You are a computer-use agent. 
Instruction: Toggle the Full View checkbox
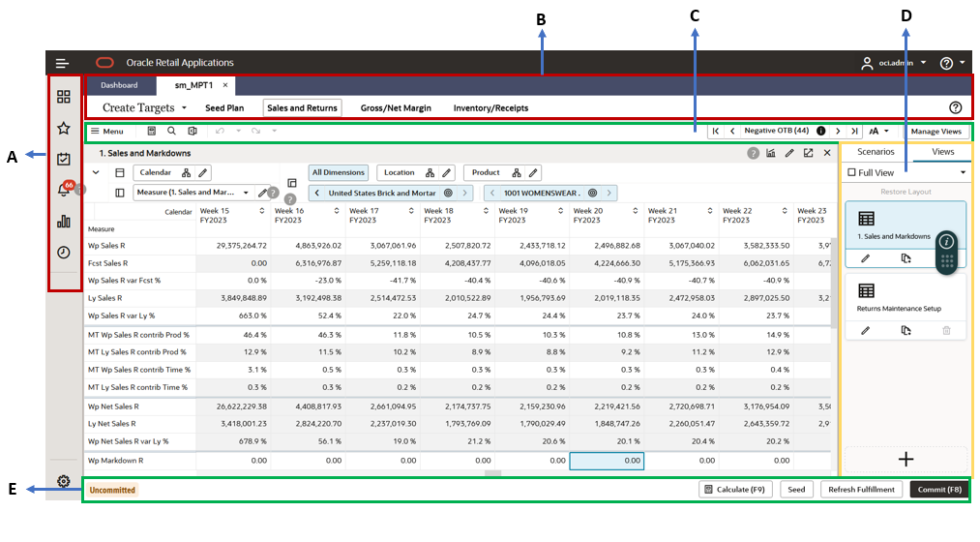point(851,172)
